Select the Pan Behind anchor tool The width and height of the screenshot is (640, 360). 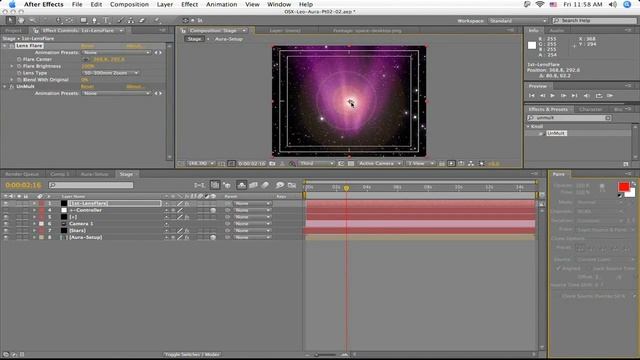point(69,20)
